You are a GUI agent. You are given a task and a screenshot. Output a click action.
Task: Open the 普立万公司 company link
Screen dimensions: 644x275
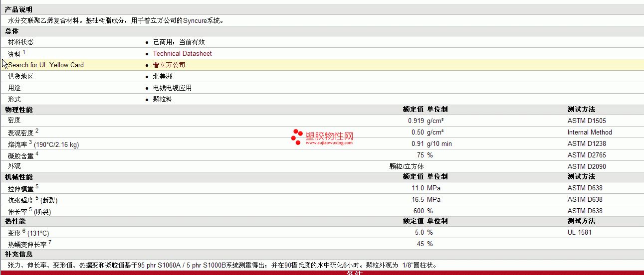tap(169, 65)
